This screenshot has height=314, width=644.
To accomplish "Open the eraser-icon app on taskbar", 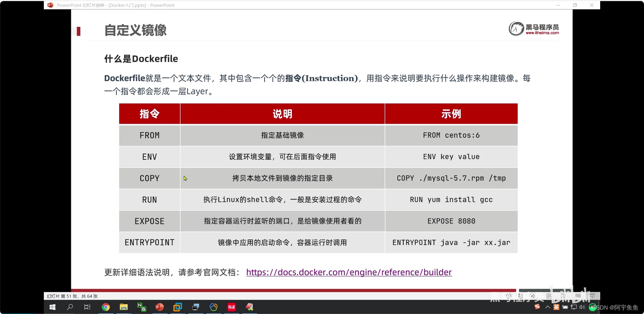I will (250, 307).
